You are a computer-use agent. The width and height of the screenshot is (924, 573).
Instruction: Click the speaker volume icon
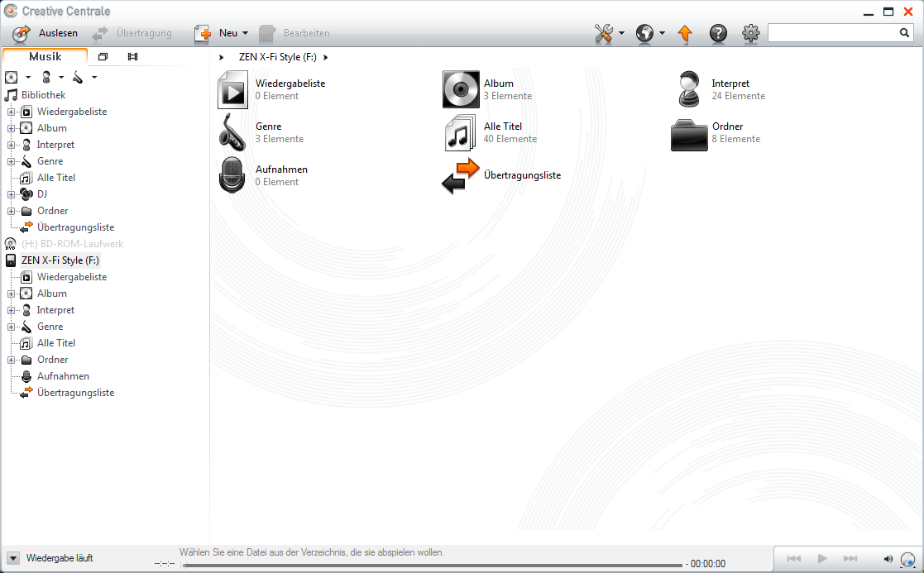point(888,559)
